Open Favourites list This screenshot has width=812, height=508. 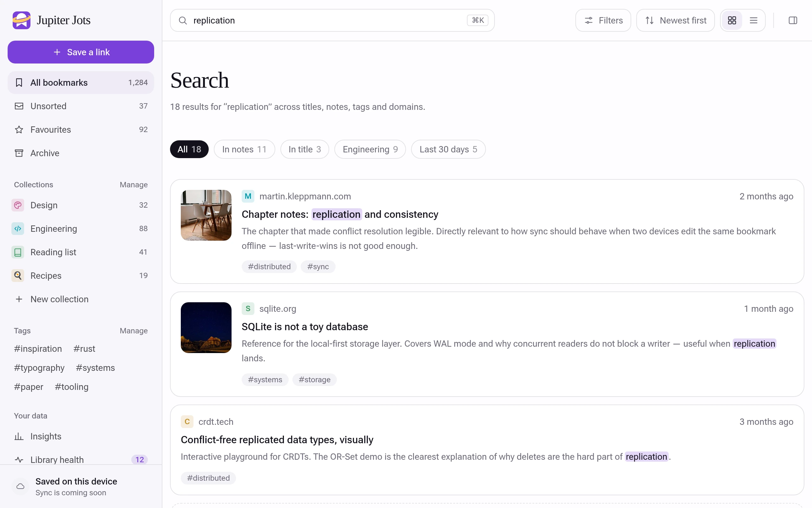[x=81, y=130]
